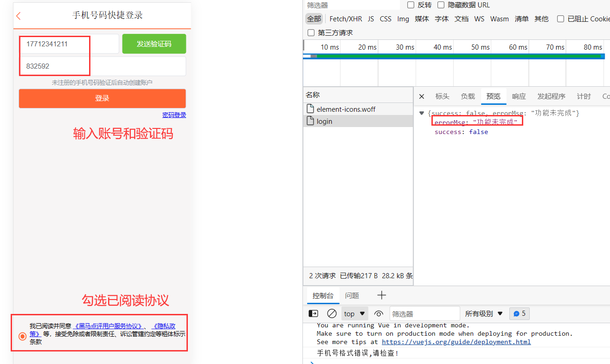The width and height of the screenshot is (610, 364).
Task: Enable the 反转 checkbox
Action: click(411, 5)
